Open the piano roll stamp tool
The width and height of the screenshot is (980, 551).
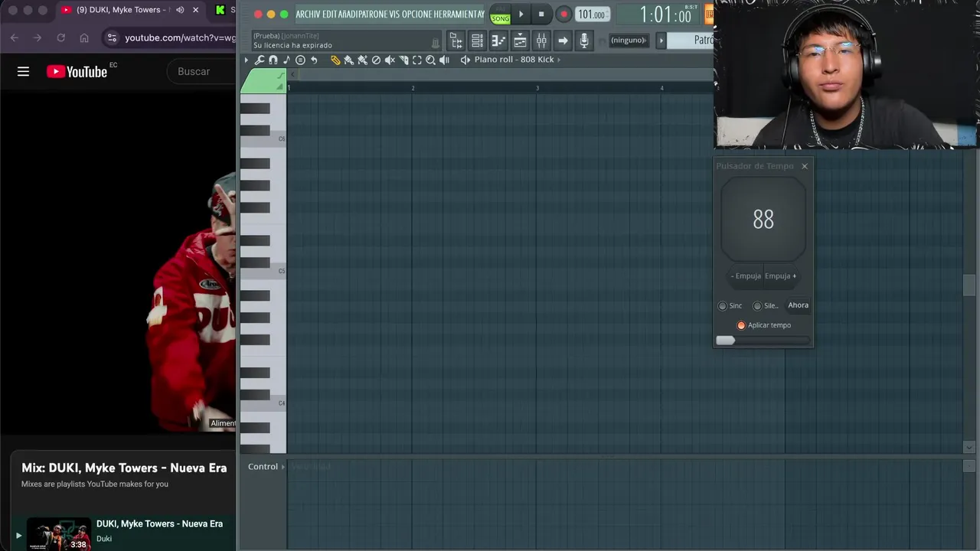(300, 60)
